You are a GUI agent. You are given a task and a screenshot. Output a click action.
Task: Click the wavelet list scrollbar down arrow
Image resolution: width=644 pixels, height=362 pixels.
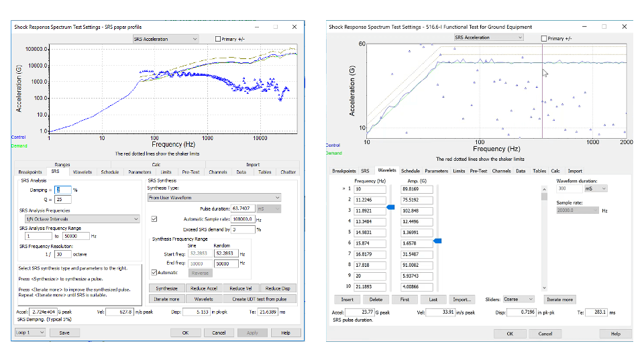click(x=544, y=288)
